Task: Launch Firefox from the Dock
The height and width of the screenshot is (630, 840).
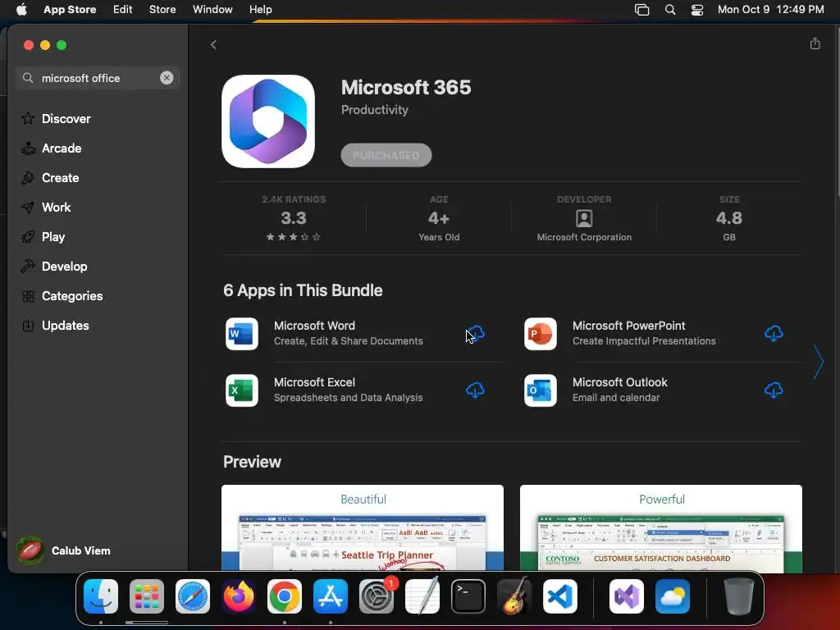Action: point(239,596)
